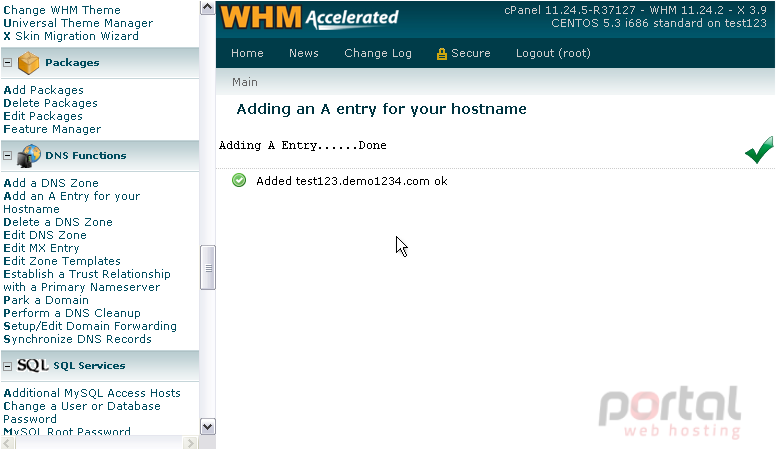Open Edit DNS Zone link

45,235
